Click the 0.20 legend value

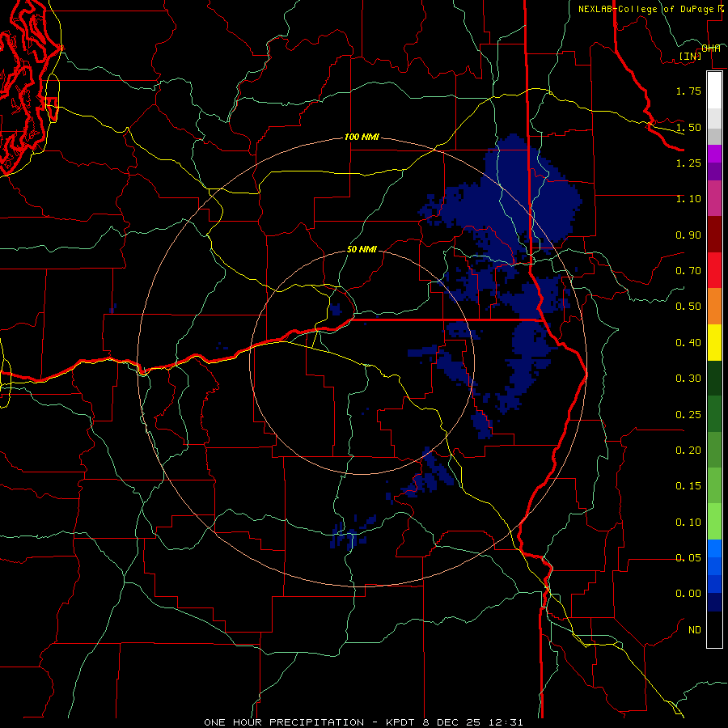(688, 451)
